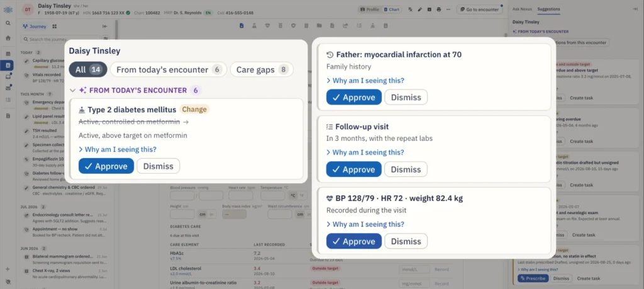Select cm unit for Height
The image size is (644, 289).
click(x=203, y=214)
